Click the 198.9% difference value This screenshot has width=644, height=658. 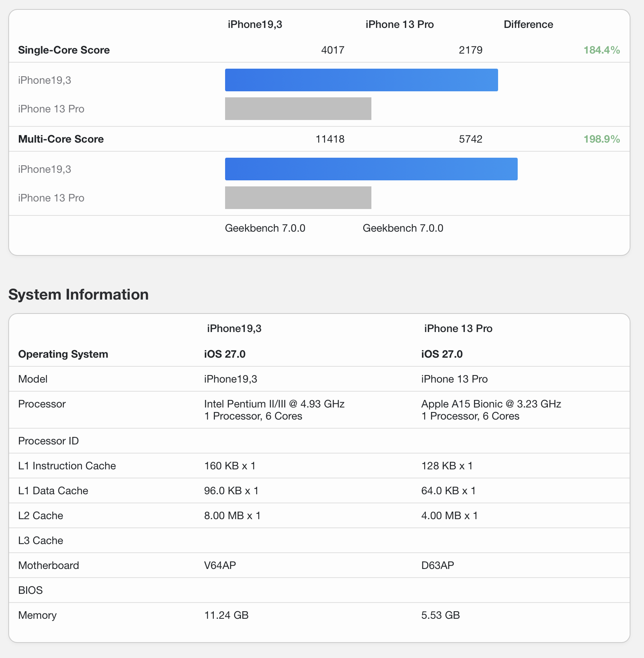click(602, 139)
